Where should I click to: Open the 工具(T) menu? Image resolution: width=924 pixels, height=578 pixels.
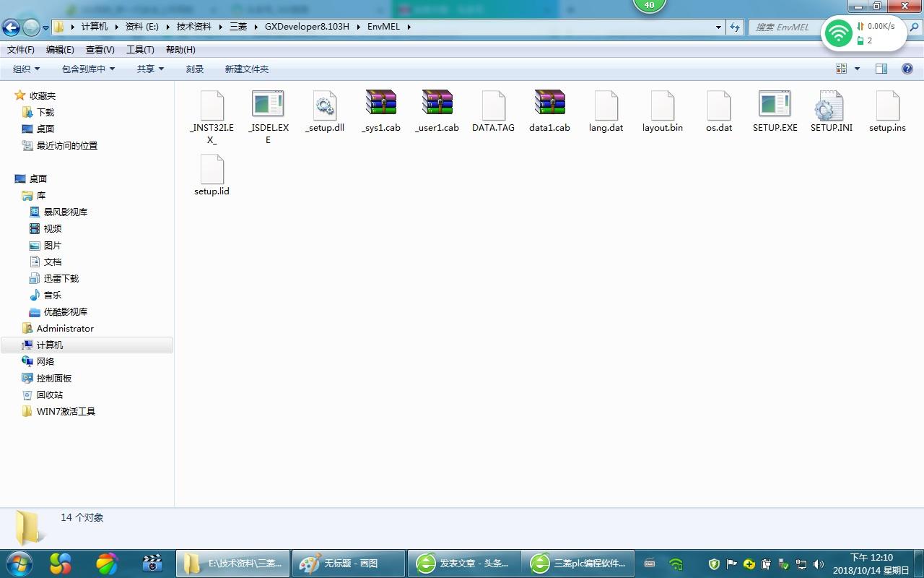click(x=140, y=50)
